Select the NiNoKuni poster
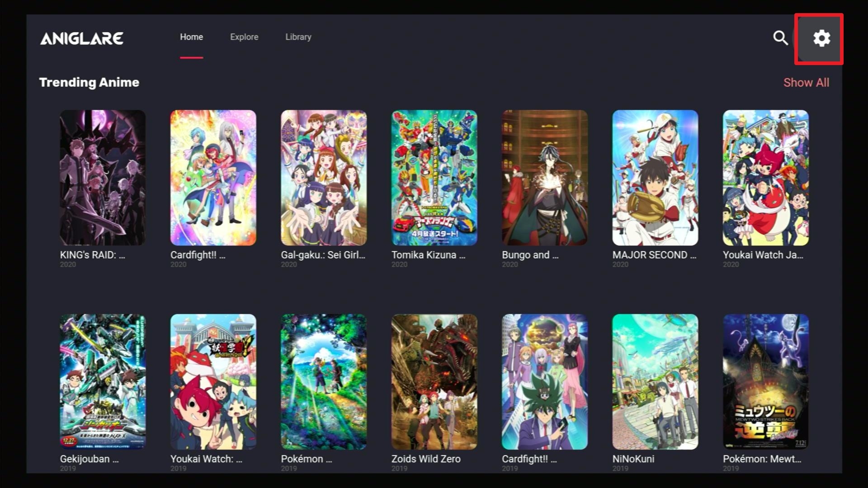 [655, 382]
